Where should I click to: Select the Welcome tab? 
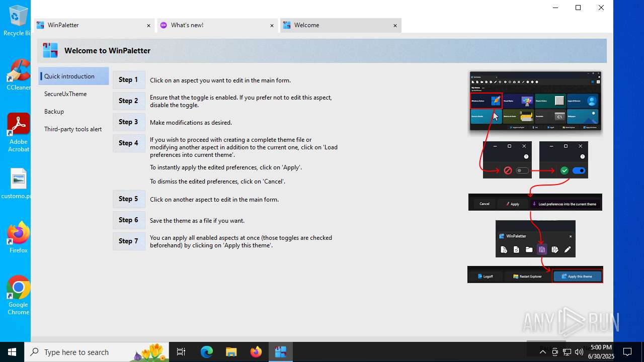[340, 25]
